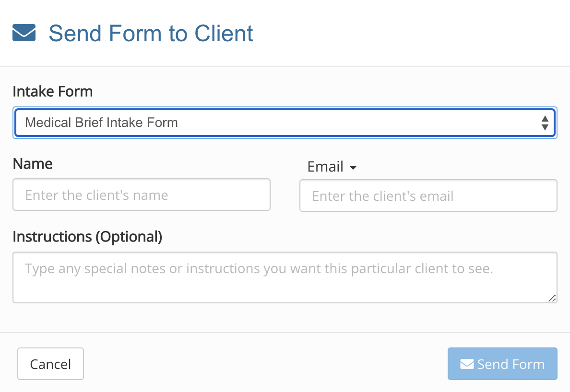
Task: Click the envelope icon beside the dialog title
Action: tap(24, 34)
